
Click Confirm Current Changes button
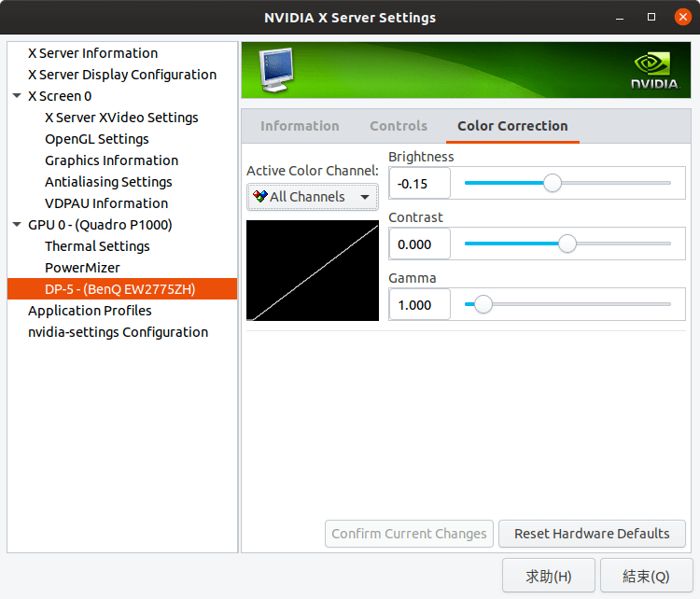click(409, 534)
